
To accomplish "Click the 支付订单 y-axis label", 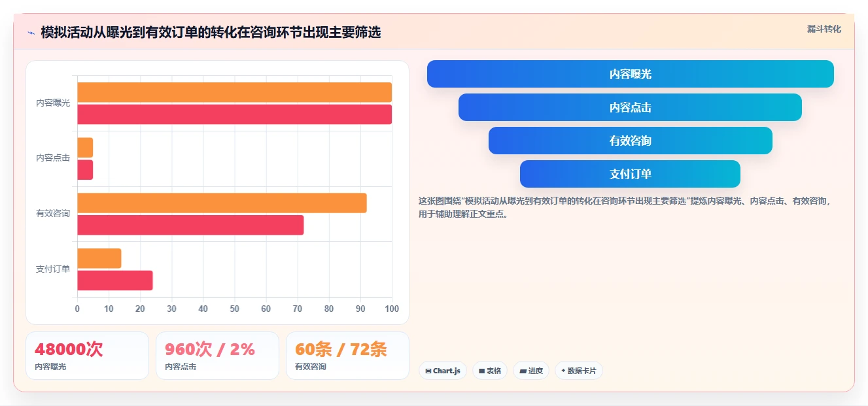I will pyautogui.click(x=53, y=269).
